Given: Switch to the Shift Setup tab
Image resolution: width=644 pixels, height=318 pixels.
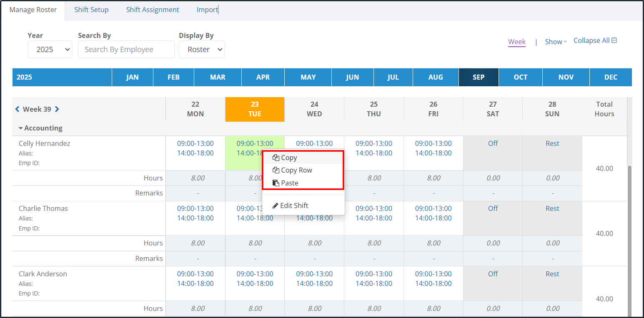Looking at the screenshot, I should (91, 10).
